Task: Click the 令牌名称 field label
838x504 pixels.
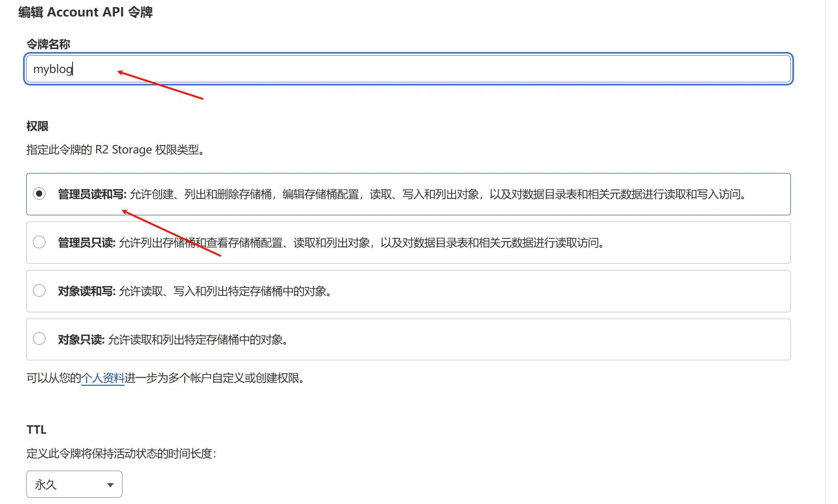Action: pos(48,44)
